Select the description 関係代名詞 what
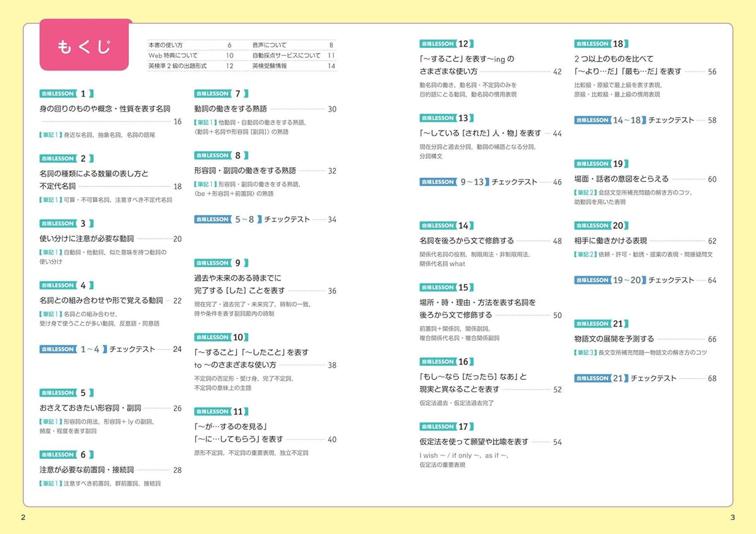 tap(442, 264)
